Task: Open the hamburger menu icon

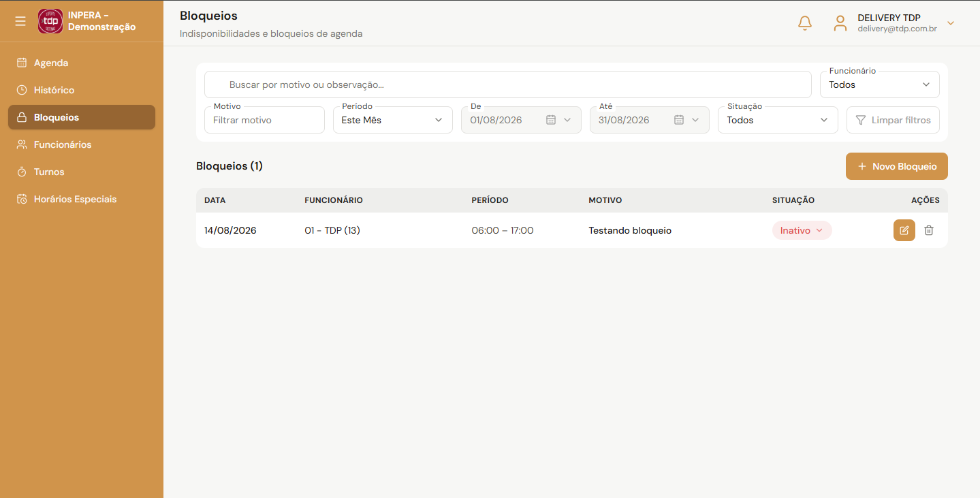Action: pyautogui.click(x=21, y=21)
